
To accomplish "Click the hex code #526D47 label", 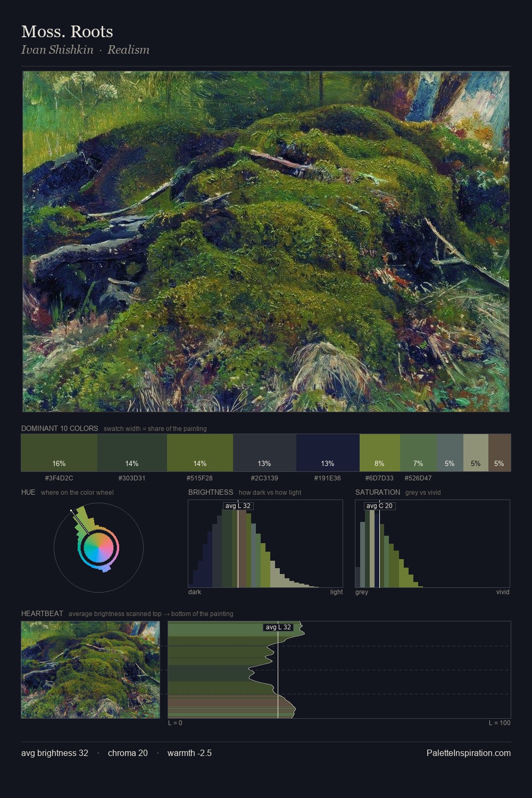I will tap(418, 478).
